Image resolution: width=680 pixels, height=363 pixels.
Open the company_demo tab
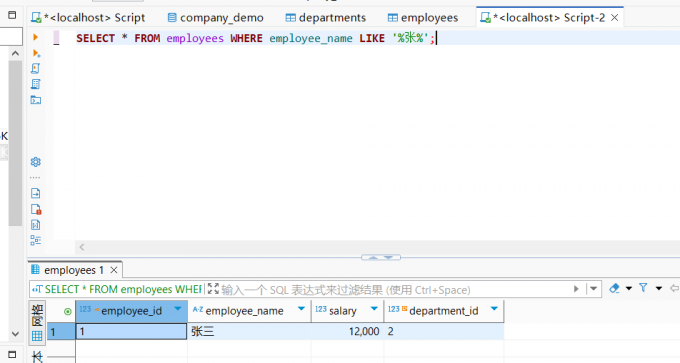pyautogui.click(x=216, y=18)
